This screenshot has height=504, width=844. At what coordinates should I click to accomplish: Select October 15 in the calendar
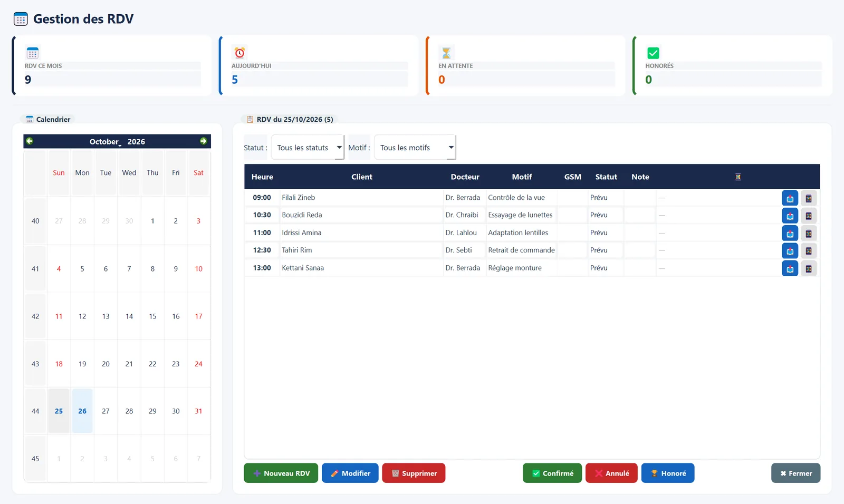click(x=152, y=316)
